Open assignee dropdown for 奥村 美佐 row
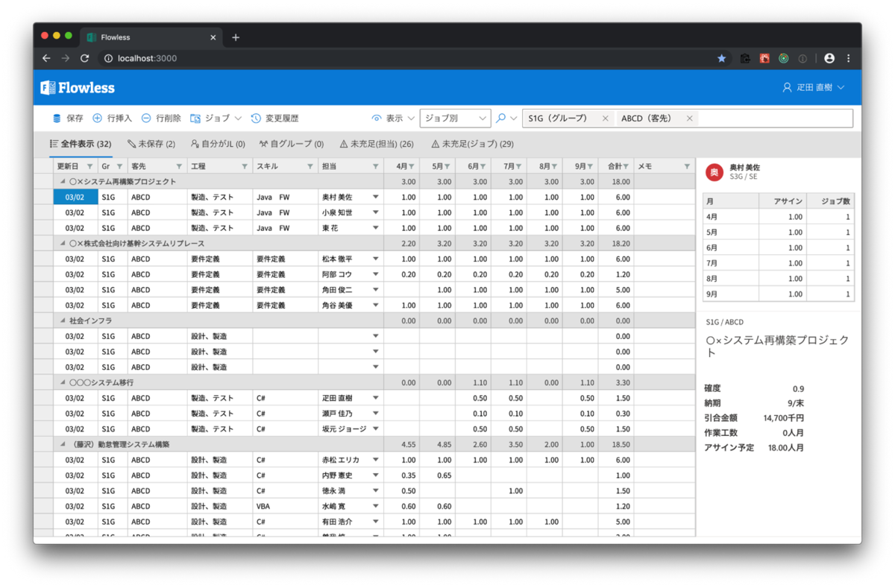 (375, 197)
